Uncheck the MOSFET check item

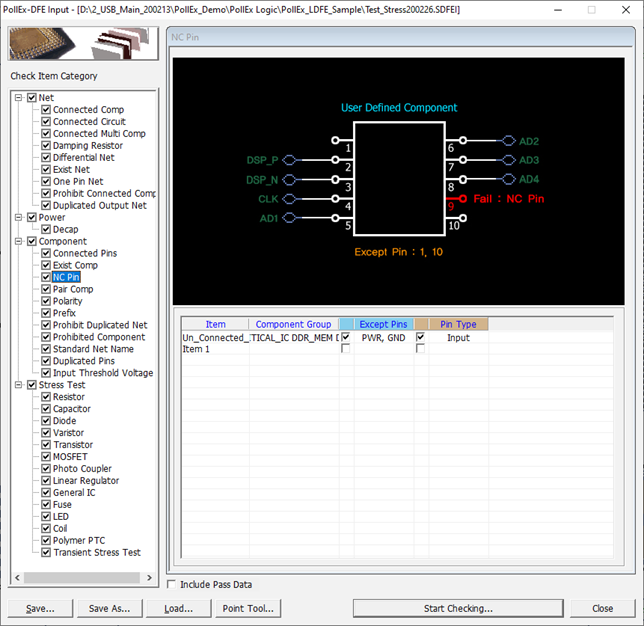coord(46,457)
